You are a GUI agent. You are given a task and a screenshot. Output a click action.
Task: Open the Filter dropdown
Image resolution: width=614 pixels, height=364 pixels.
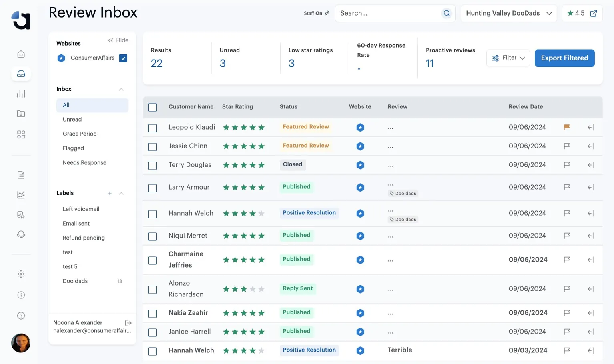point(508,58)
